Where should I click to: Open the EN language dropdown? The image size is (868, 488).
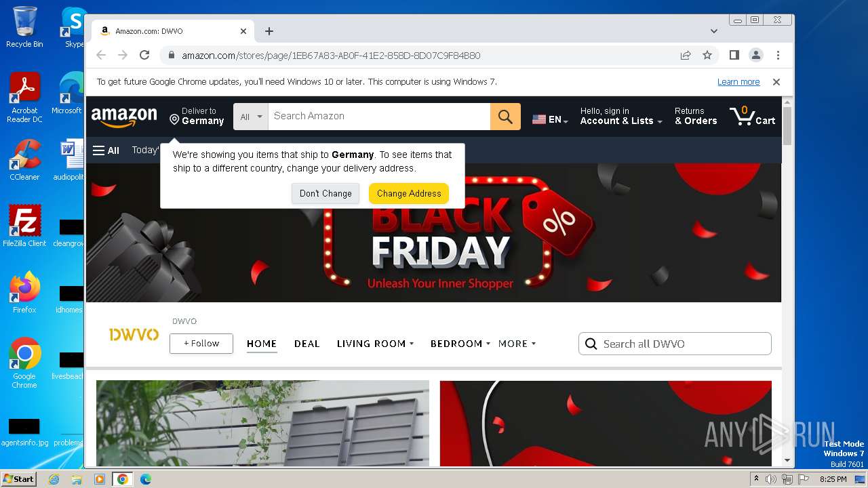[x=550, y=119]
